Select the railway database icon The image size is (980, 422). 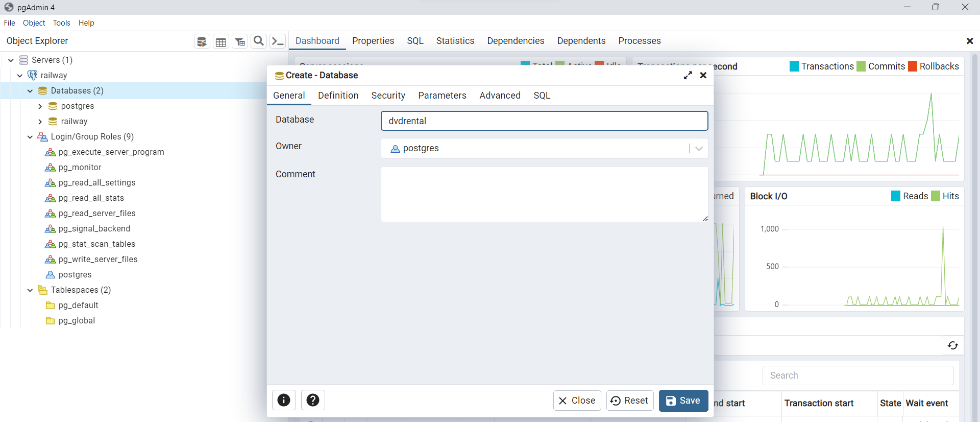click(x=53, y=121)
